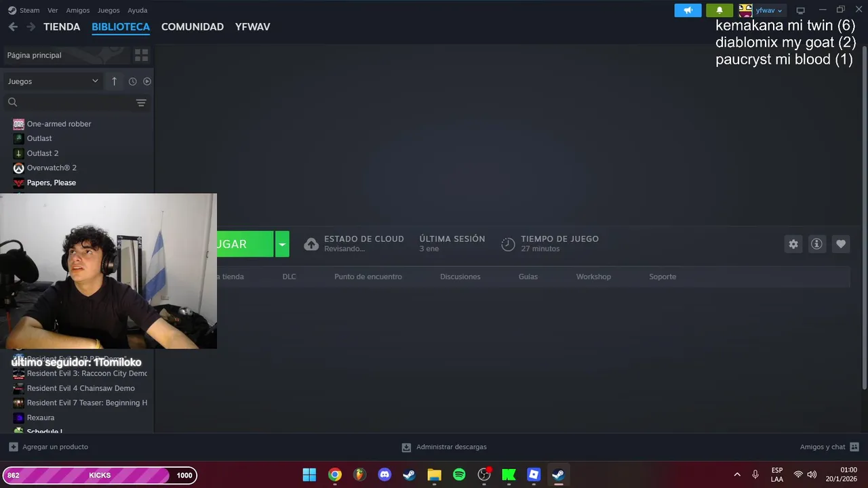Open the Guías tab
The width and height of the screenshot is (868, 488).
(528, 277)
